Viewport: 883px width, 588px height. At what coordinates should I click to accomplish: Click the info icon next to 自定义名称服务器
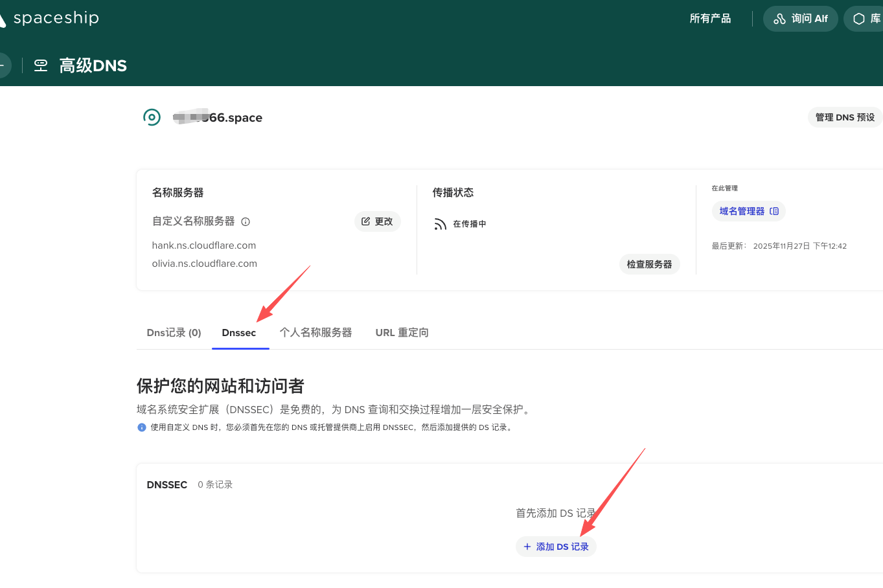tap(246, 221)
